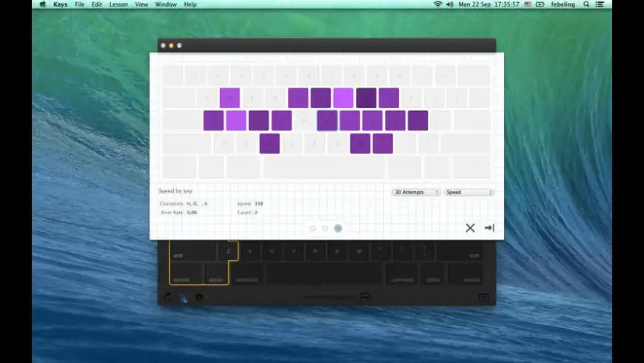644x363 pixels.
Task: Close the statistics panel with the X icon
Action: [470, 227]
